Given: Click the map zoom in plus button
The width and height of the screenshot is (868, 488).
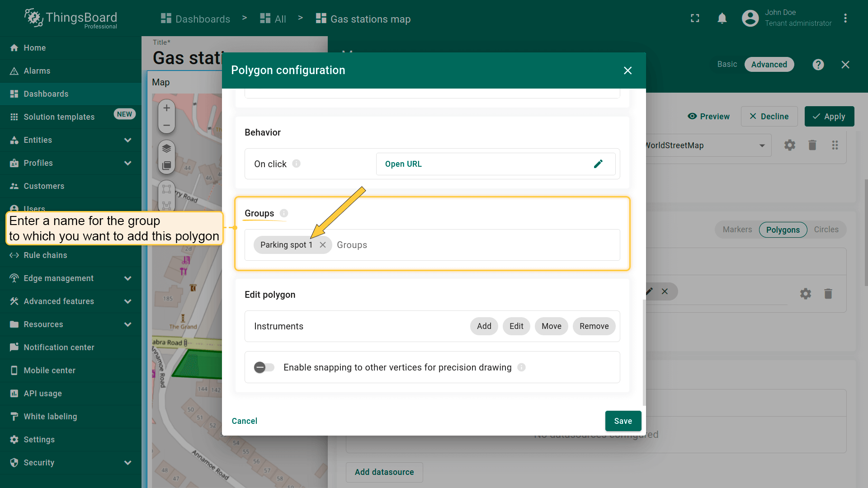Looking at the screenshot, I should [166, 108].
